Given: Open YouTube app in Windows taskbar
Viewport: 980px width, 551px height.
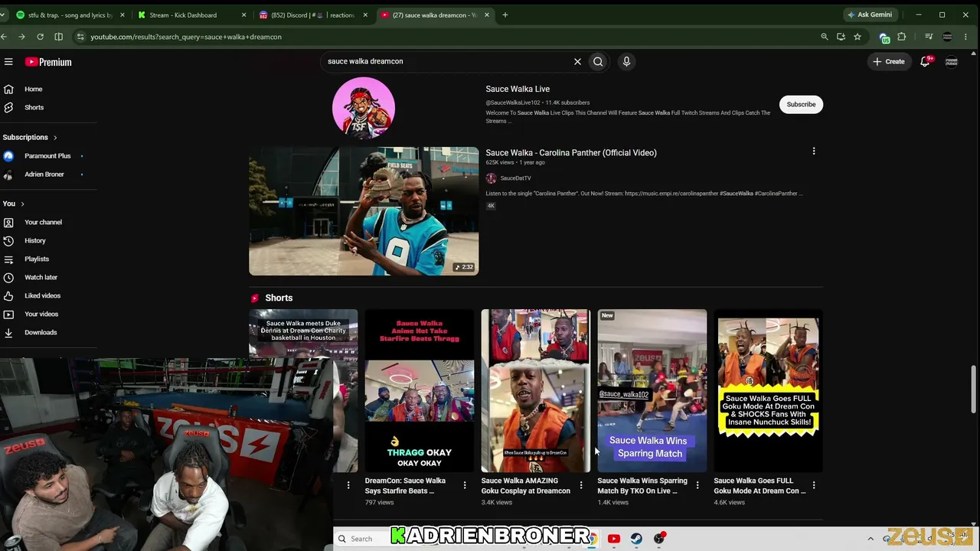Looking at the screenshot, I should coord(613,539).
